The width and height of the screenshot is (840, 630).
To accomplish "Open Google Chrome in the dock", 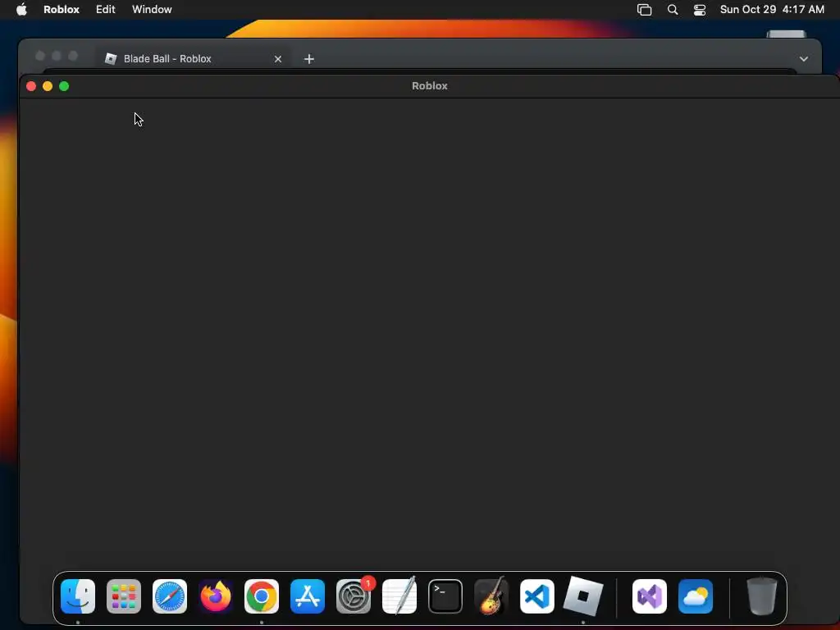I will click(x=262, y=596).
